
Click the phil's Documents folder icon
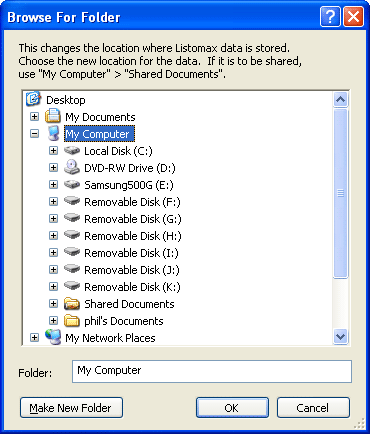click(x=72, y=321)
